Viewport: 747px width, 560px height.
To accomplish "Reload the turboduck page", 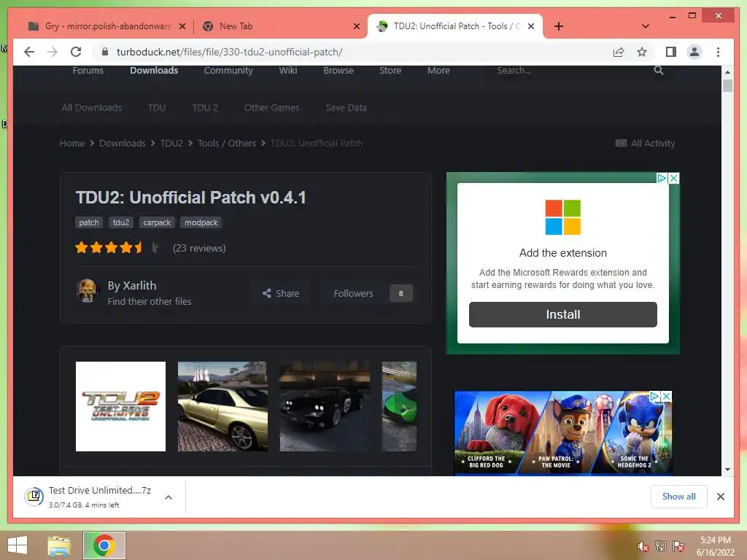I will click(76, 52).
